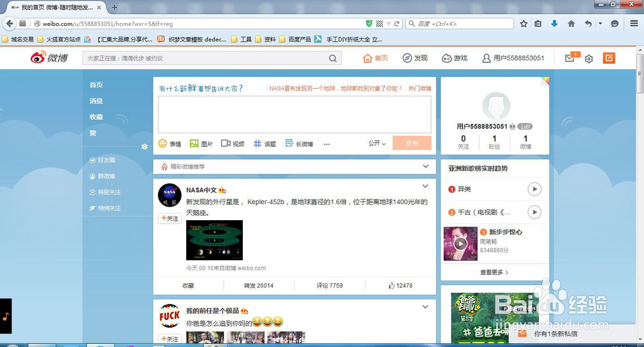
Task: Click the profile avatar in the right card
Action: (496, 106)
